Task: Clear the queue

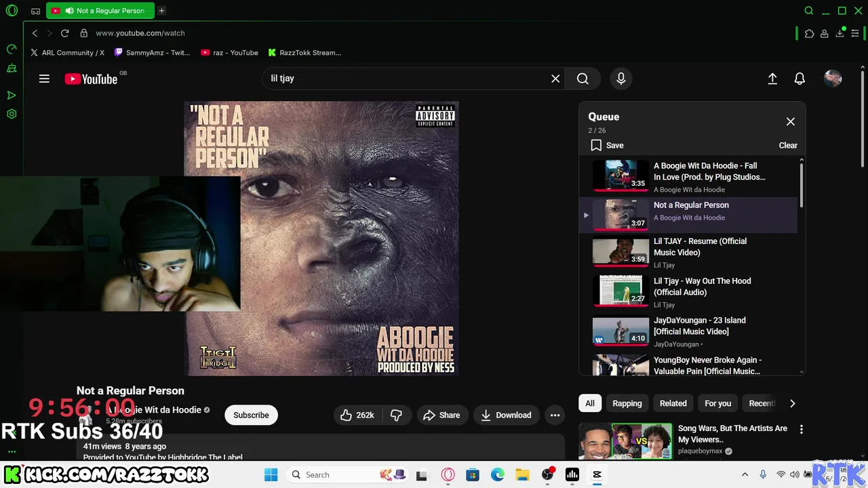Action: pyautogui.click(x=788, y=145)
